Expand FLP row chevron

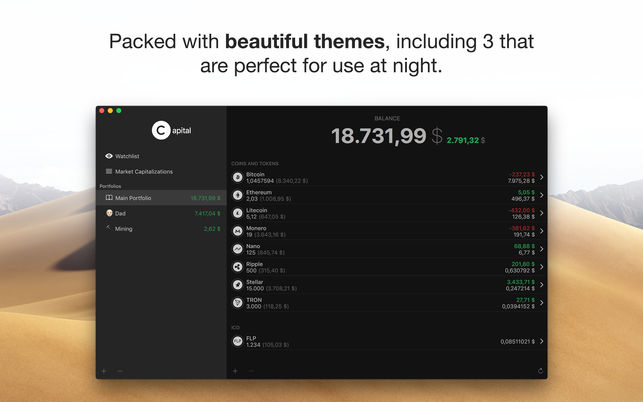click(x=542, y=341)
